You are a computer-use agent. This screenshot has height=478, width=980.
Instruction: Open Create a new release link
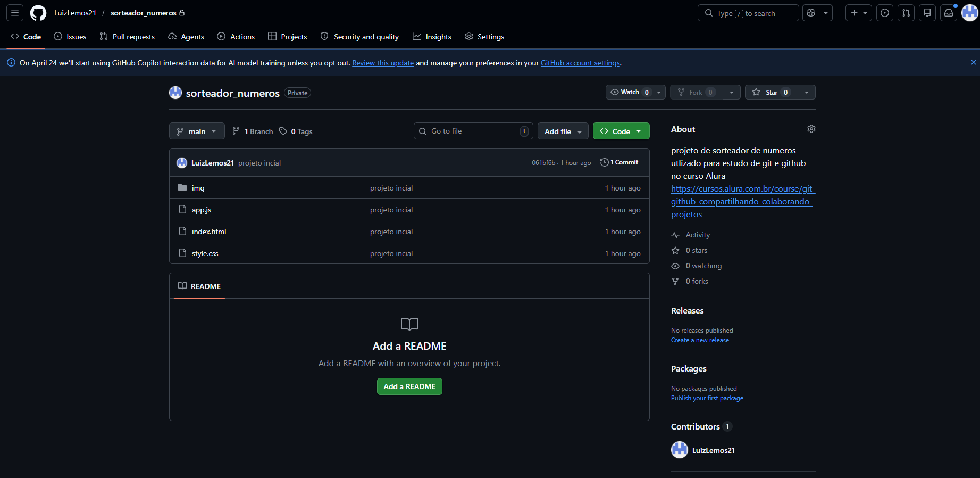tap(700, 340)
